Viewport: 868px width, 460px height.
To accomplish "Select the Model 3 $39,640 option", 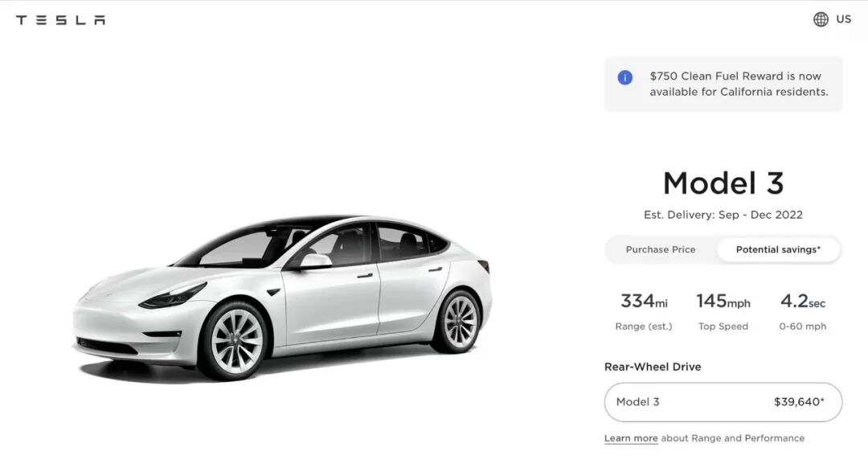I will coord(723,402).
